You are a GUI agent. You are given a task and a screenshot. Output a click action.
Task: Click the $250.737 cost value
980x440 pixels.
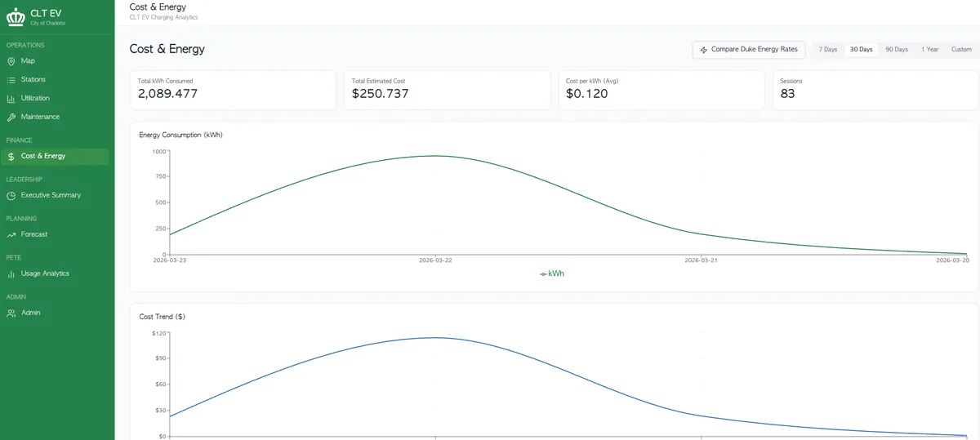[x=381, y=94]
